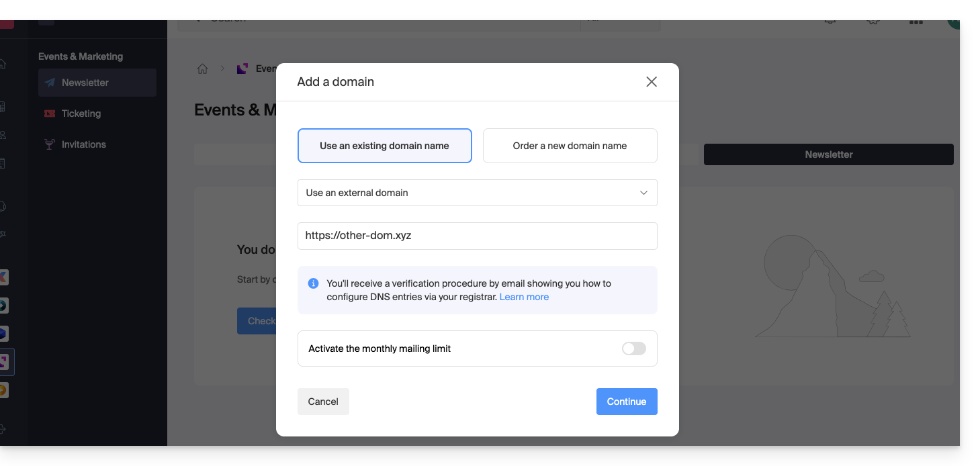Click the domain URL input field
980x466 pixels.
477,236
